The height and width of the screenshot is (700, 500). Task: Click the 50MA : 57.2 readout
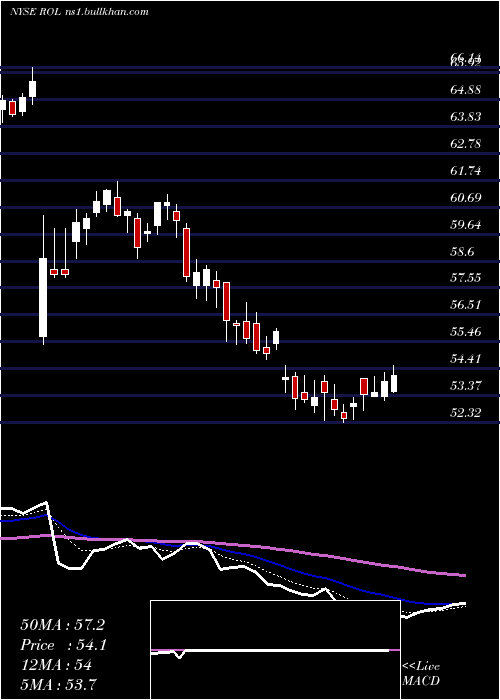point(62,625)
